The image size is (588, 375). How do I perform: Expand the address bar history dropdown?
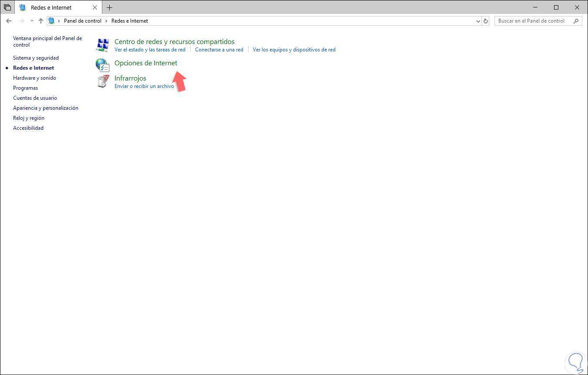pos(478,21)
